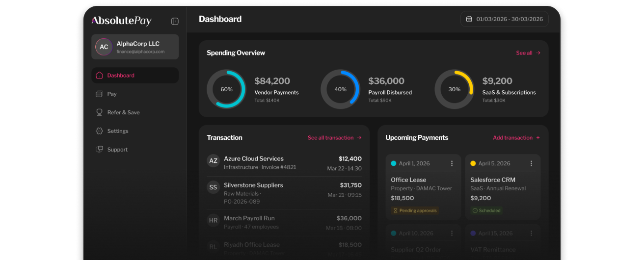
Task: Click Total: $30K text
Action: pos(494,101)
